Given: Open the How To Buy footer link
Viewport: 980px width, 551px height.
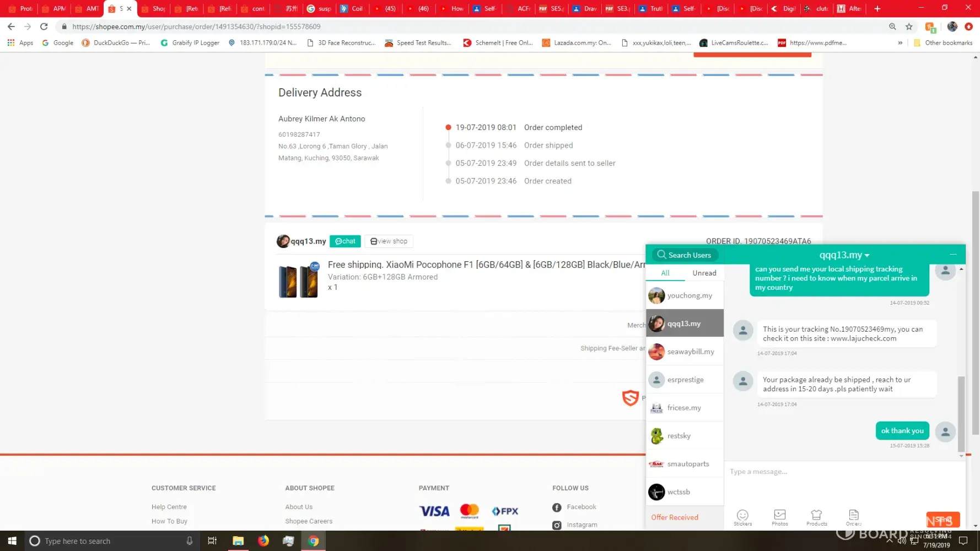Looking at the screenshot, I should 169,521.
